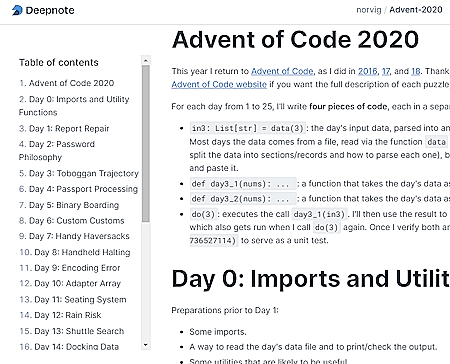
Task: Open the Advent of Code website link
Action: [219, 84]
